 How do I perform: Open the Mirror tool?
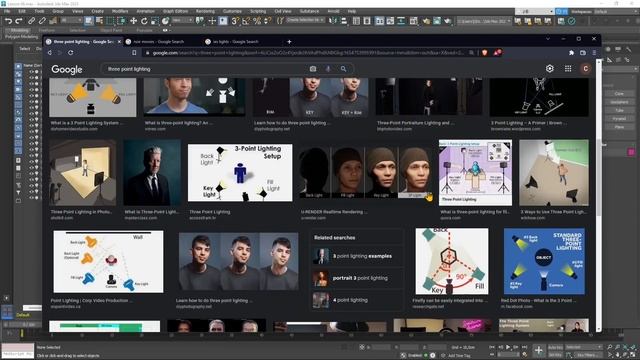click(333, 21)
